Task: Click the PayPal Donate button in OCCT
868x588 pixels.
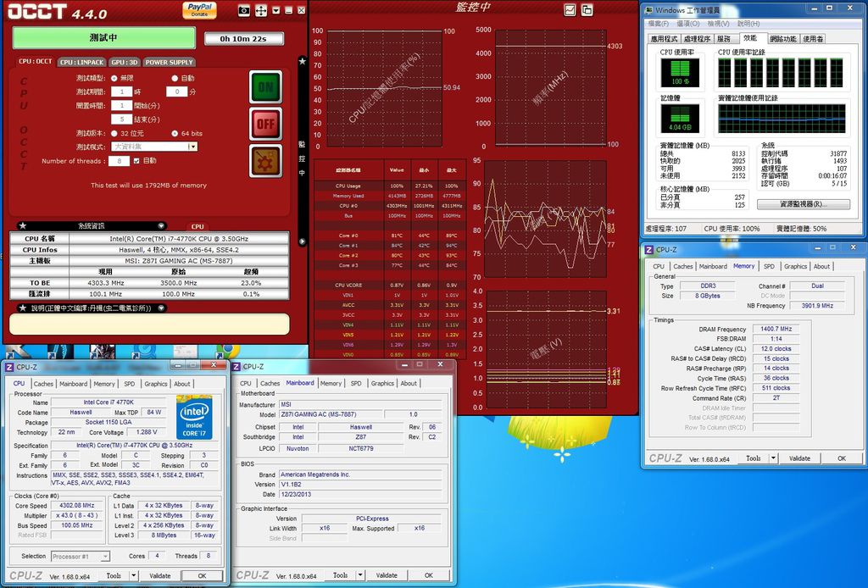Action: click(x=199, y=10)
